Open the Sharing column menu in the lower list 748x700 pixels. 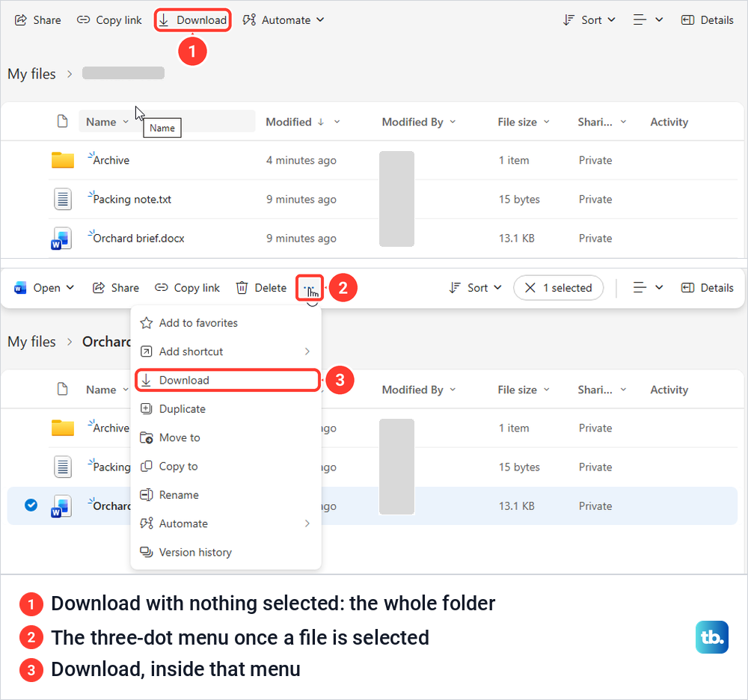pos(602,390)
